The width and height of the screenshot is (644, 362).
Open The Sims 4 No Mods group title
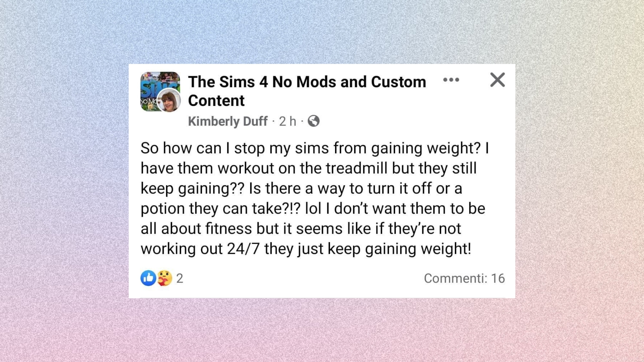pyautogui.click(x=307, y=82)
